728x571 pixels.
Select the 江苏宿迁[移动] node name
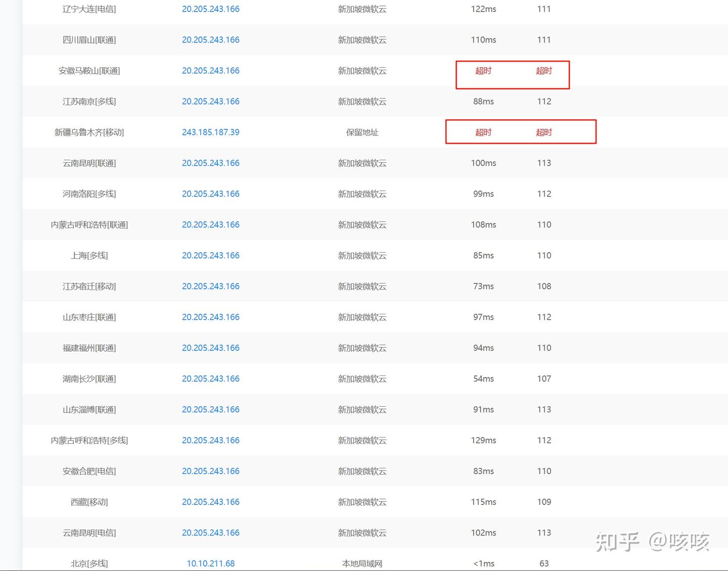click(89, 287)
